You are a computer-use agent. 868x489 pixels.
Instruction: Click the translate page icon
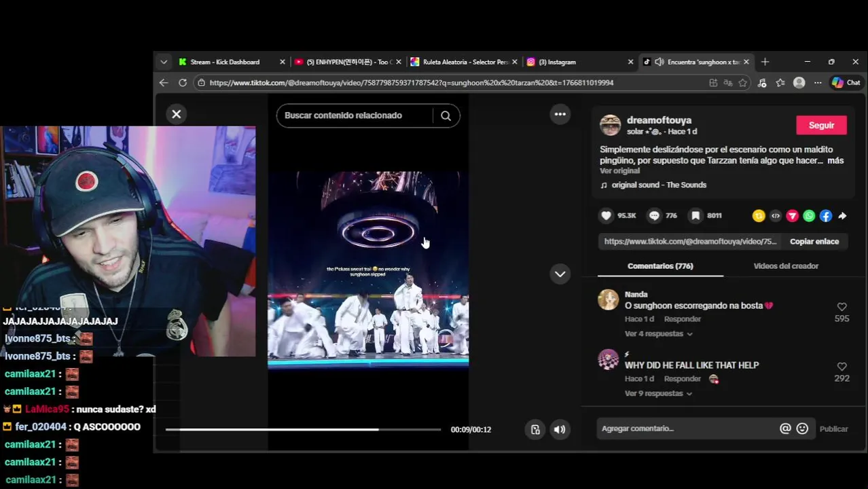pos(728,83)
